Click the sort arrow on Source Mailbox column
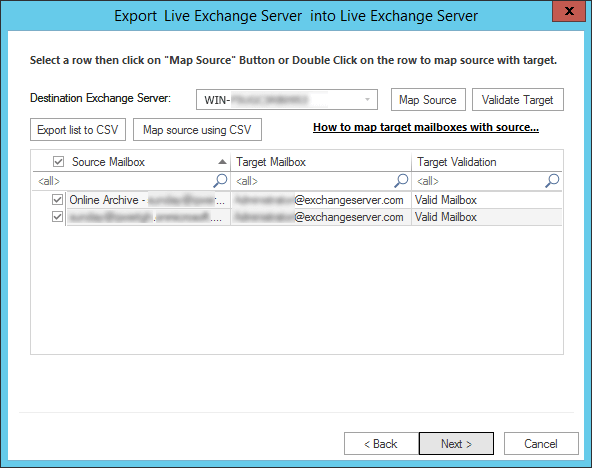 [222, 162]
